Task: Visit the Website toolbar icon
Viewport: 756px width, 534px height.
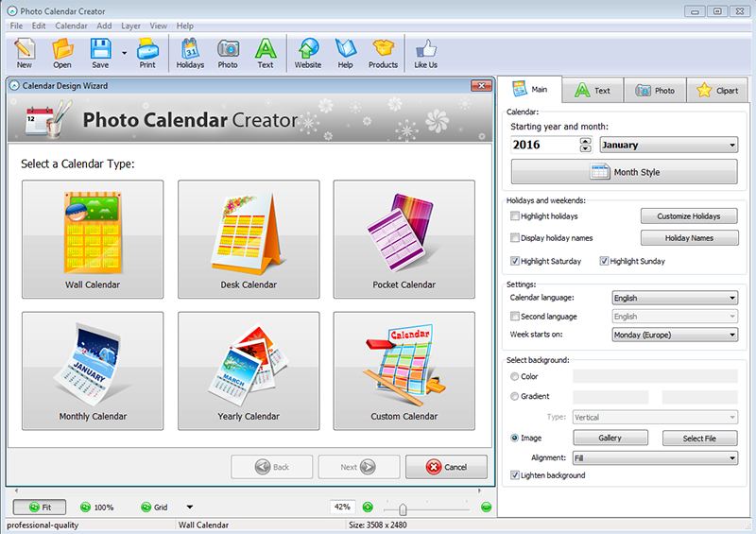Action: [308, 54]
